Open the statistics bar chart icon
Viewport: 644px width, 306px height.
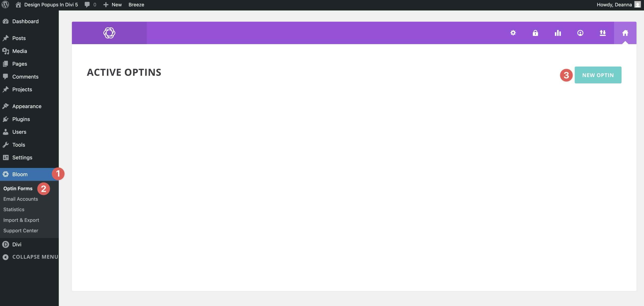tap(558, 33)
